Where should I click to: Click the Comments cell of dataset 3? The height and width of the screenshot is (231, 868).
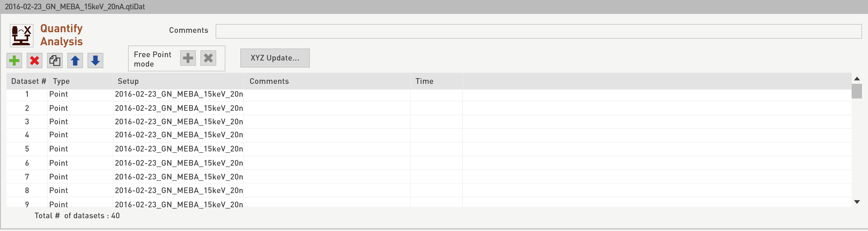[x=327, y=122]
